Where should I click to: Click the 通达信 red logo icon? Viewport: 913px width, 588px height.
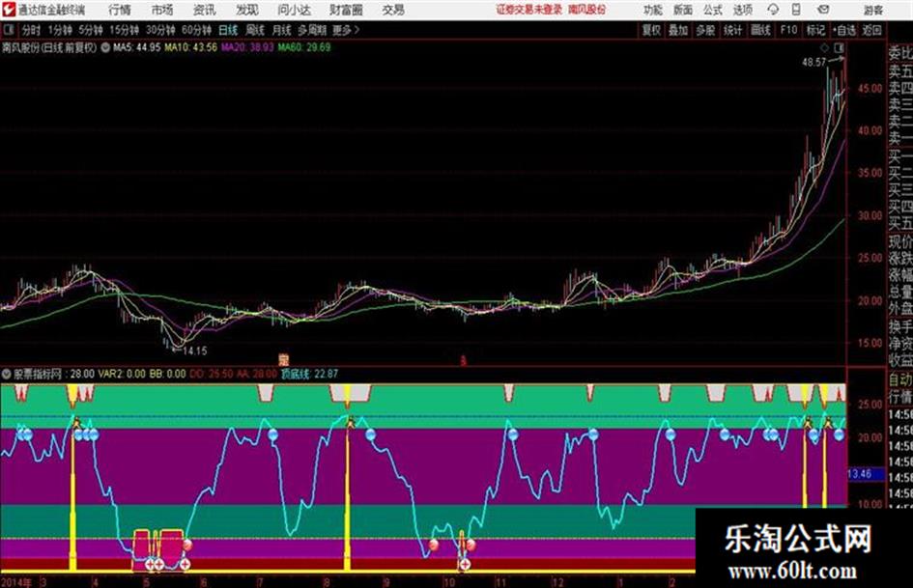[8, 10]
